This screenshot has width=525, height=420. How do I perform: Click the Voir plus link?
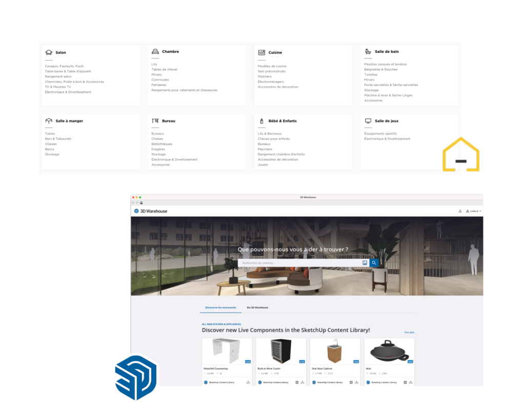409,332
